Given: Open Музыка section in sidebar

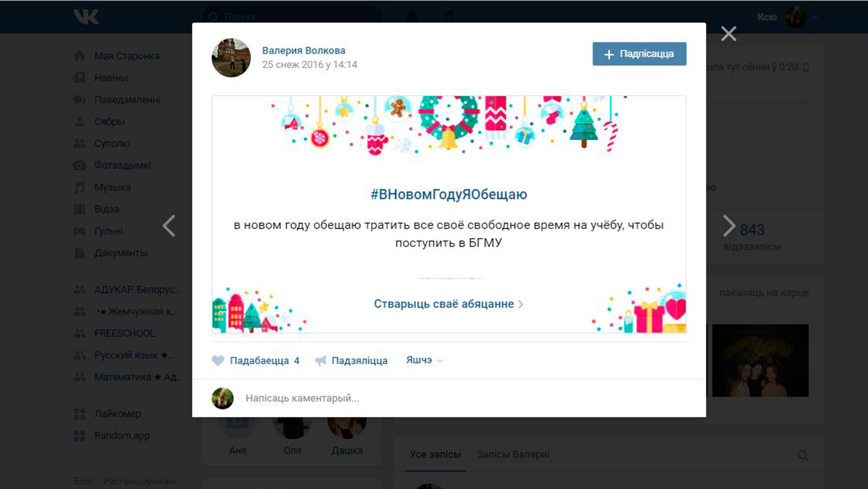Looking at the screenshot, I should coord(112,187).
